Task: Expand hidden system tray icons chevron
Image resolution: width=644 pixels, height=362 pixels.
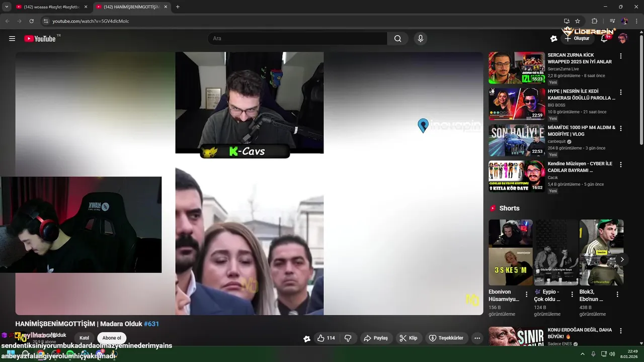Action: click(583, 354)
